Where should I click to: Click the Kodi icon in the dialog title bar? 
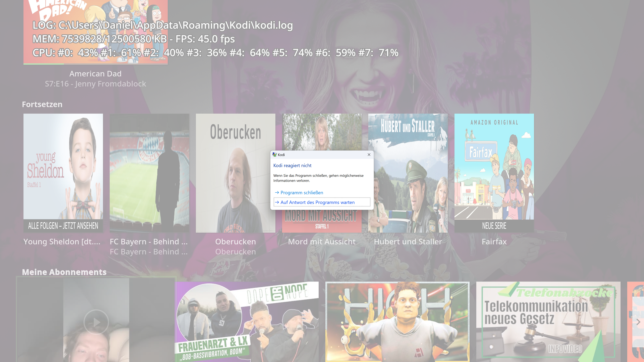pyautogui.click(x=275, y=155)
